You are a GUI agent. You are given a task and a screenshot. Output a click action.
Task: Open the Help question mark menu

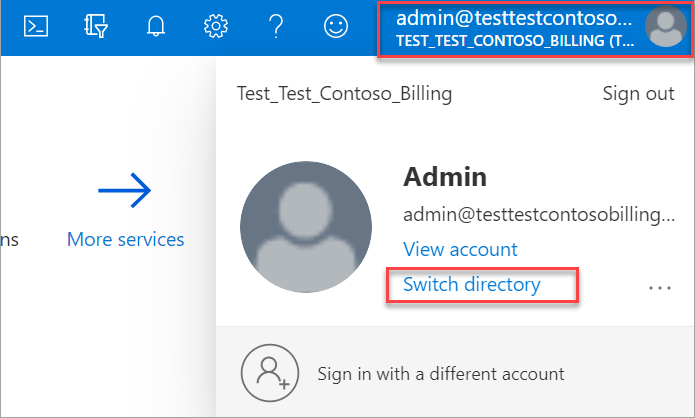click(x=277, y=27)
